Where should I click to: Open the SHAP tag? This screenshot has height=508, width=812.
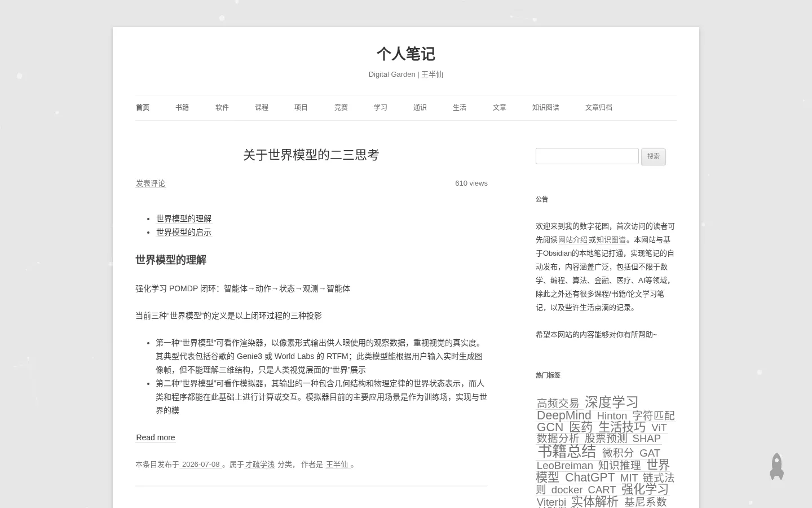647,439
